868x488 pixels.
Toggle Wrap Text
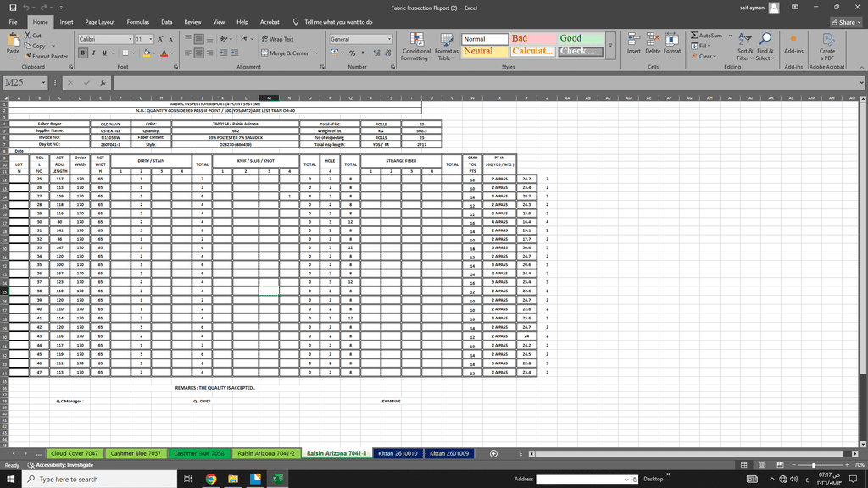[277, 39]
